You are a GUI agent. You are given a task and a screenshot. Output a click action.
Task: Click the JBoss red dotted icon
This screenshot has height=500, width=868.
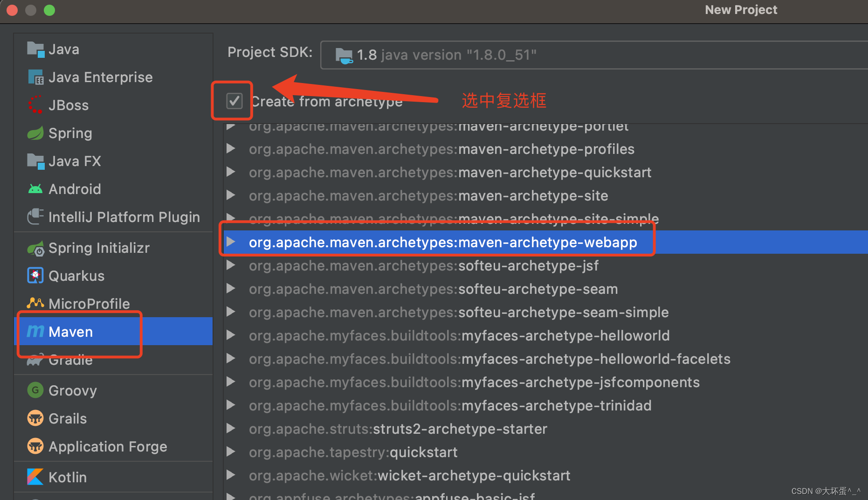(x=35, y=105)
